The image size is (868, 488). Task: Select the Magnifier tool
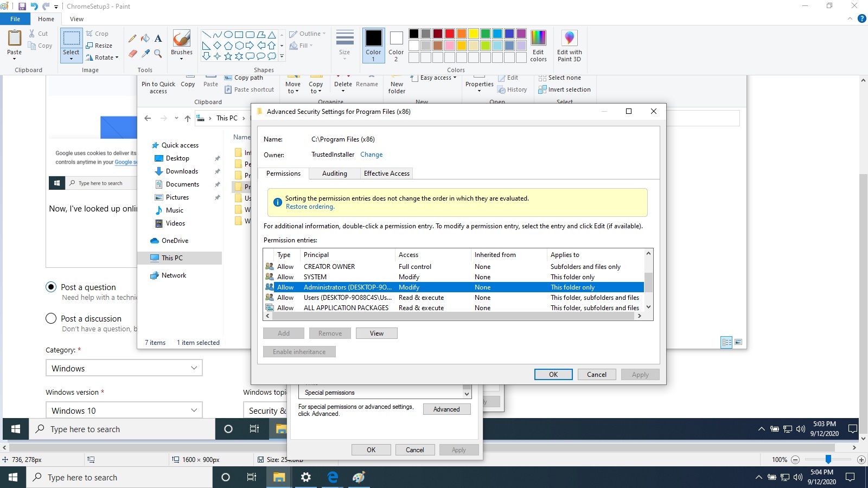158,53
